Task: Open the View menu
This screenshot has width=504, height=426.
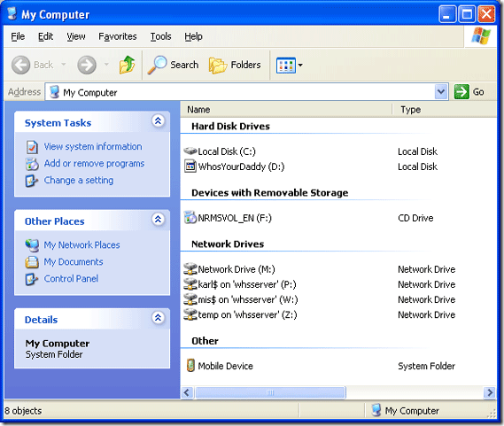Action: point(76,36)
